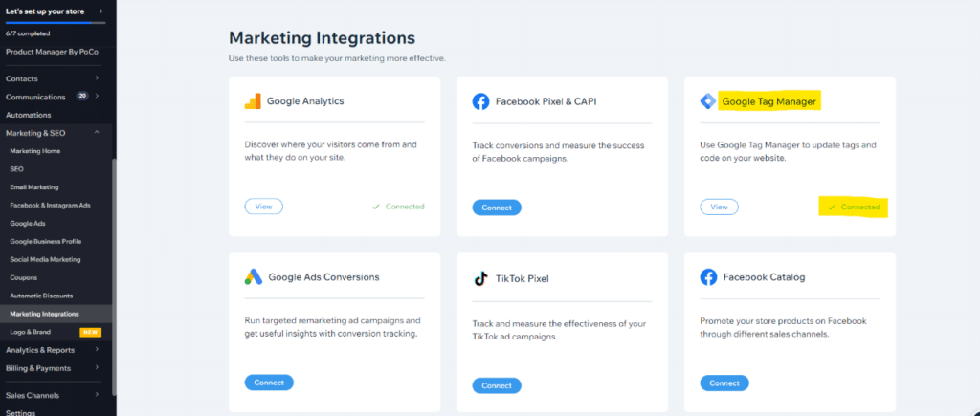Open Marketing Home in the sidebar

35,151
